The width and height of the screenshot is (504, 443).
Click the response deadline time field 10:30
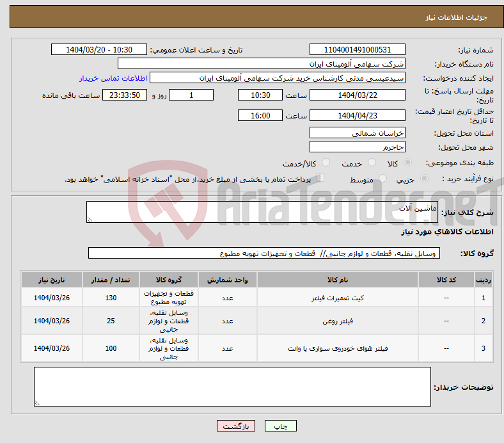260,95
